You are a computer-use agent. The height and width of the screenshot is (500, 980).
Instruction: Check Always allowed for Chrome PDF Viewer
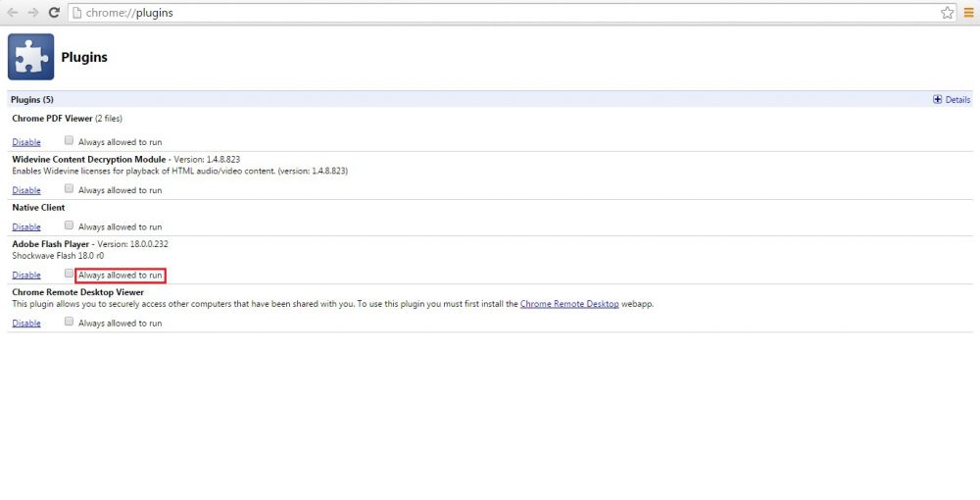69,140
